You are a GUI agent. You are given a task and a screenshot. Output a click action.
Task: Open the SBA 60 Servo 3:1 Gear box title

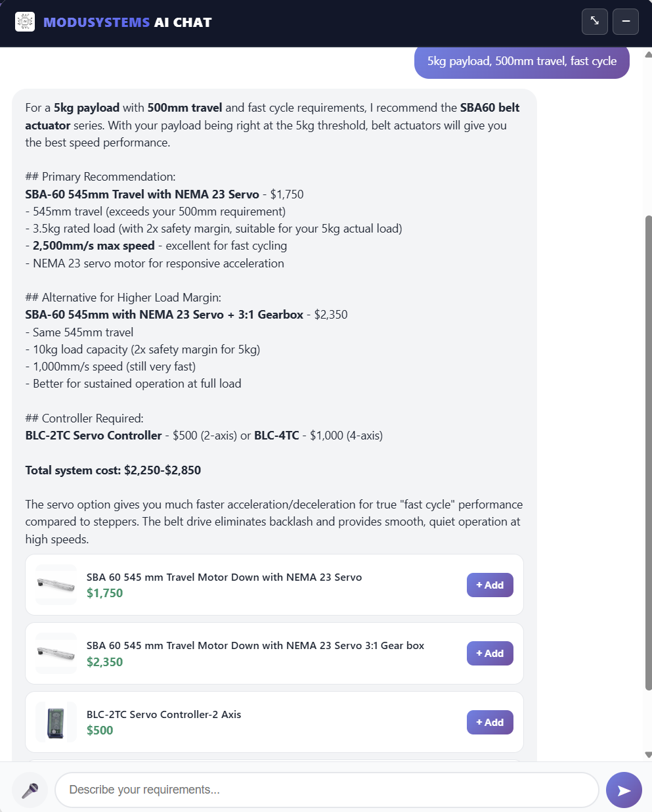pos(255,645)
